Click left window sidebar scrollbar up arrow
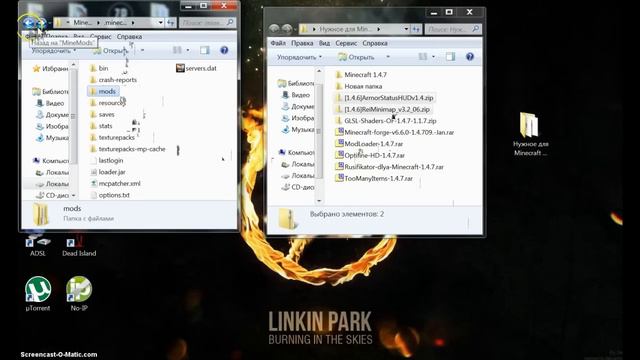Viewport: 640px width, 360px height. [x=73, y=64]
